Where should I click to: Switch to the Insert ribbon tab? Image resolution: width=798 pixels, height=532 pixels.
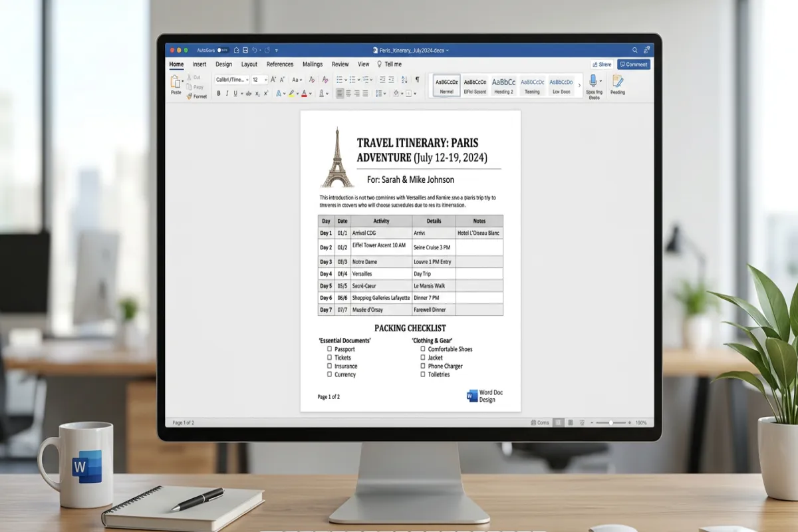(199, 64)
